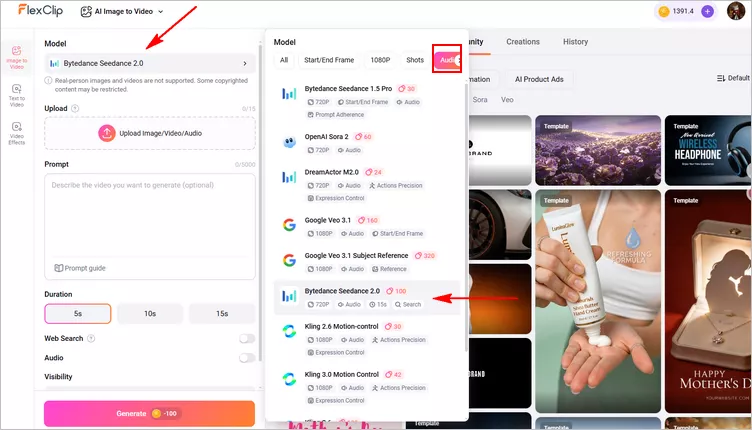Screen dimensions: 752x430
Task: Open the Wireless Headphone template
Action: pyautogui.click(x=708, y=150)
